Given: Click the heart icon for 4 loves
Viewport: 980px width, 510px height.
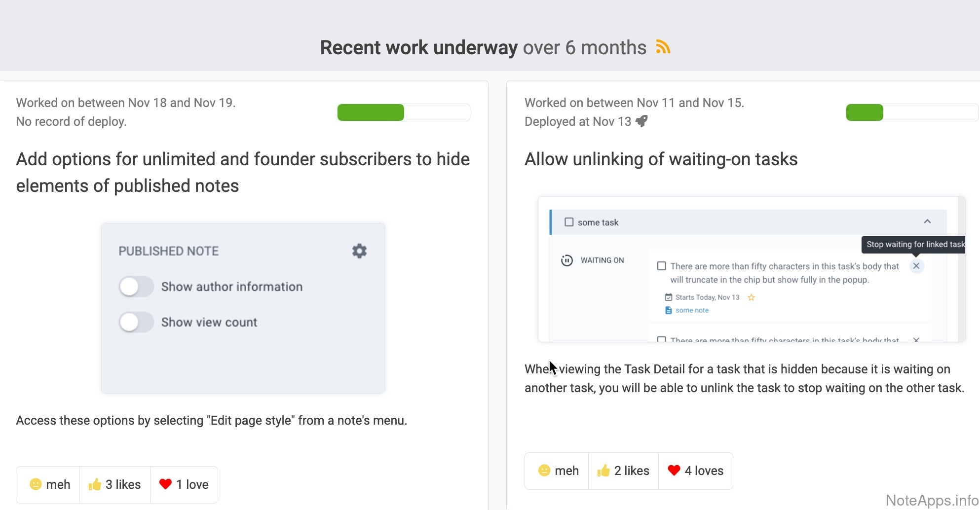Looking at the screenshot, I should pos(674,471).
